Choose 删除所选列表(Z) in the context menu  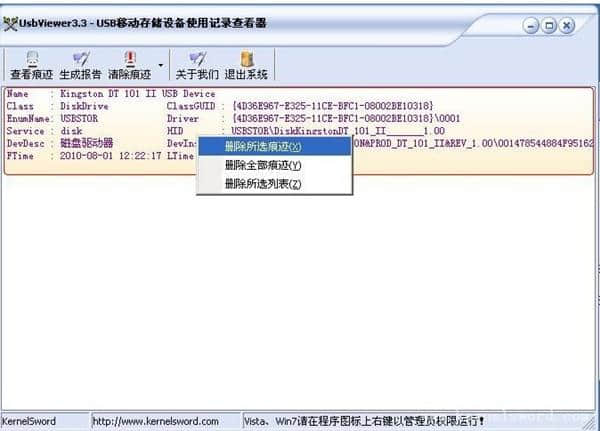[263, 184]
